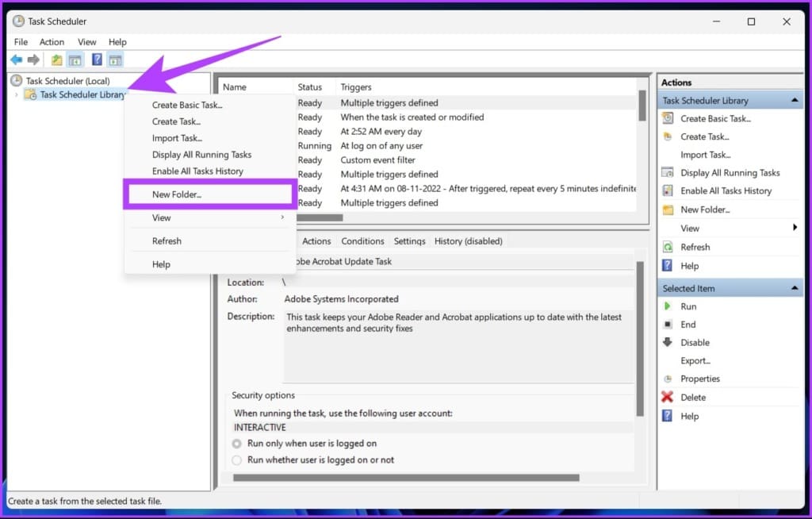Click the green Run arrow icon
Viewport: 812px width, 519px height.
pos(668,306)
